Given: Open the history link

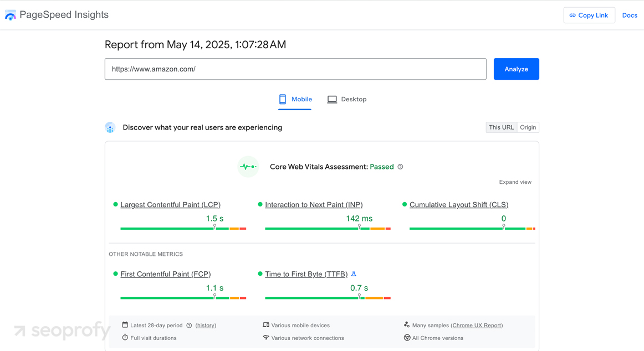Looking at the screenshot, I should coord(206,326).
